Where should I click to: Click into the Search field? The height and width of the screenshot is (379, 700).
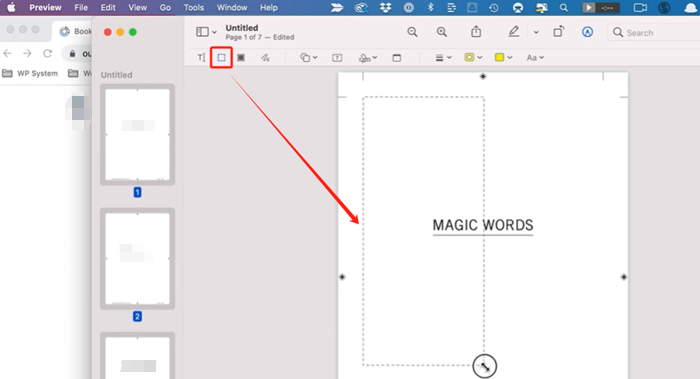[x=654, y=33]
